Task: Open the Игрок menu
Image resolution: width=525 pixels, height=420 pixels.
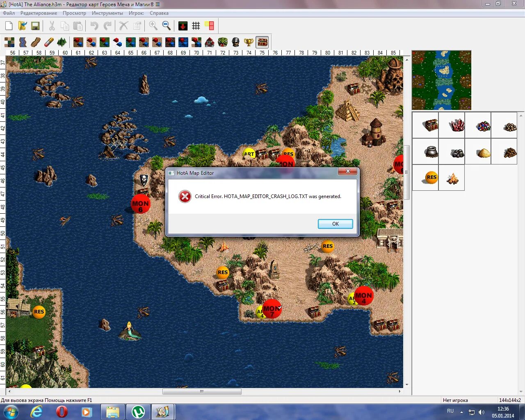Action: [136, 13]
